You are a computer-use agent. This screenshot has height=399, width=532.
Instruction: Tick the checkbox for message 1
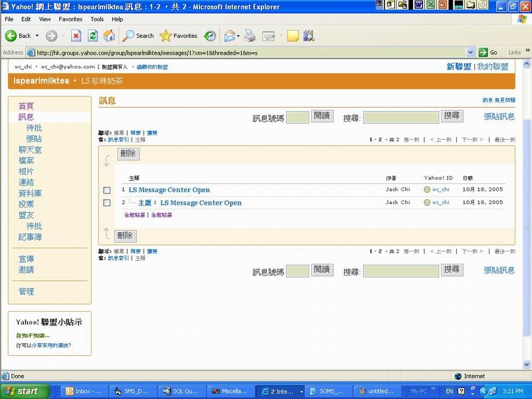click(x=107, y=190)
